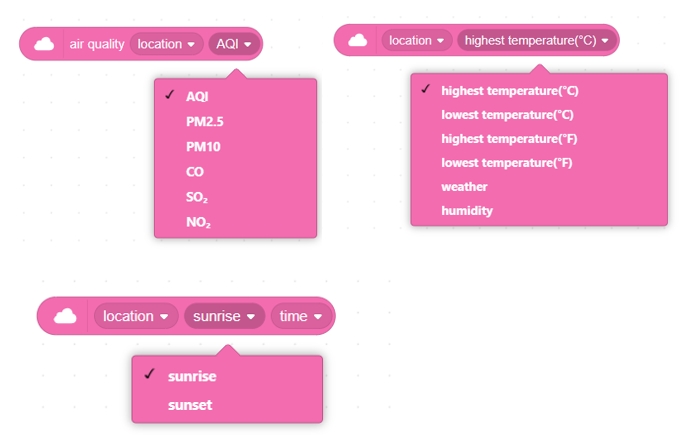Choose humidity from the weather menu
684x435 pixels.
click(466, 210)
